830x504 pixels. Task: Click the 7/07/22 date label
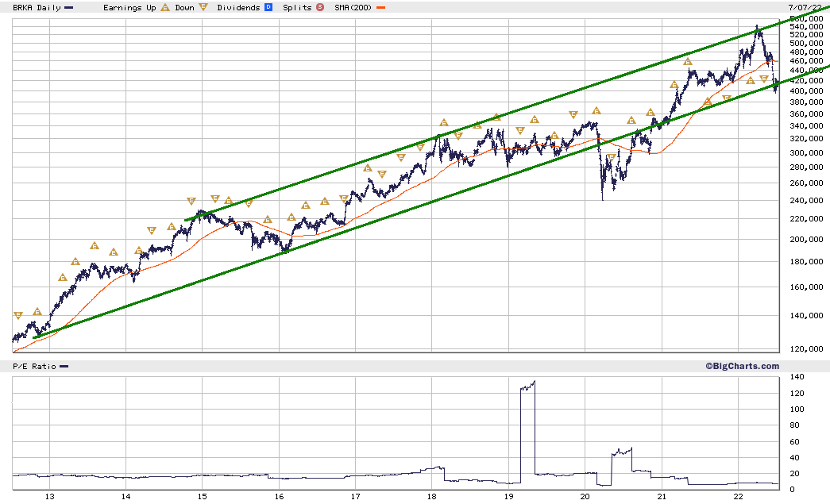pyautogui.click(x=805, y=7)
